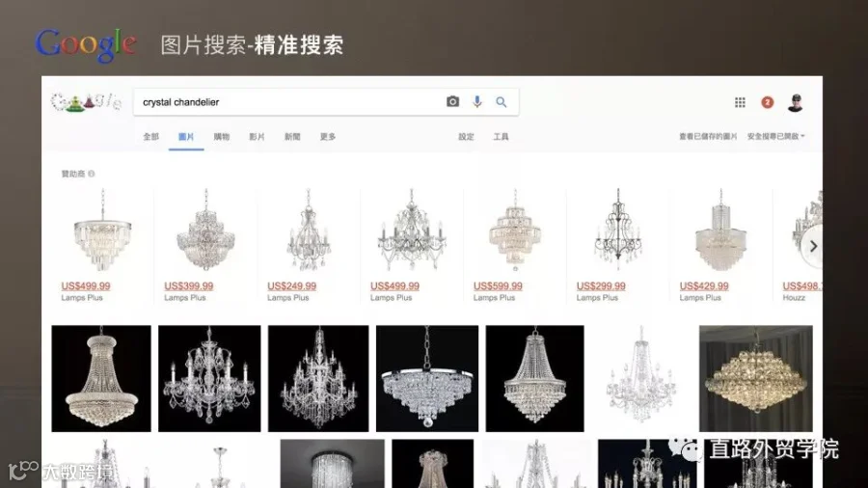
Task: Click the sponsored info icon
Action: pos(92,174)
